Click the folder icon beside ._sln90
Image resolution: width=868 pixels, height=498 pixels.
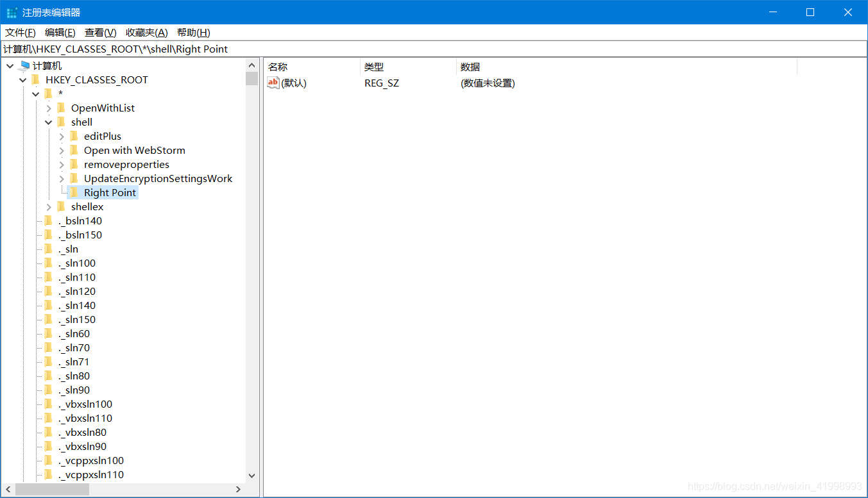(48, 390)
